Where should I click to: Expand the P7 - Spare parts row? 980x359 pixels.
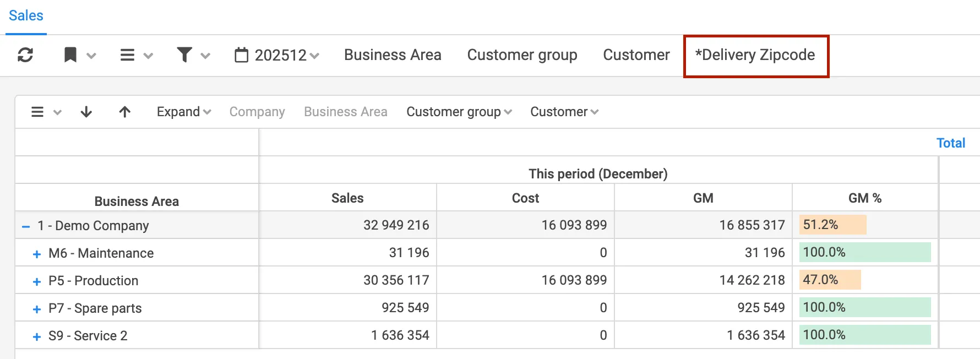[x=37, y=309]
